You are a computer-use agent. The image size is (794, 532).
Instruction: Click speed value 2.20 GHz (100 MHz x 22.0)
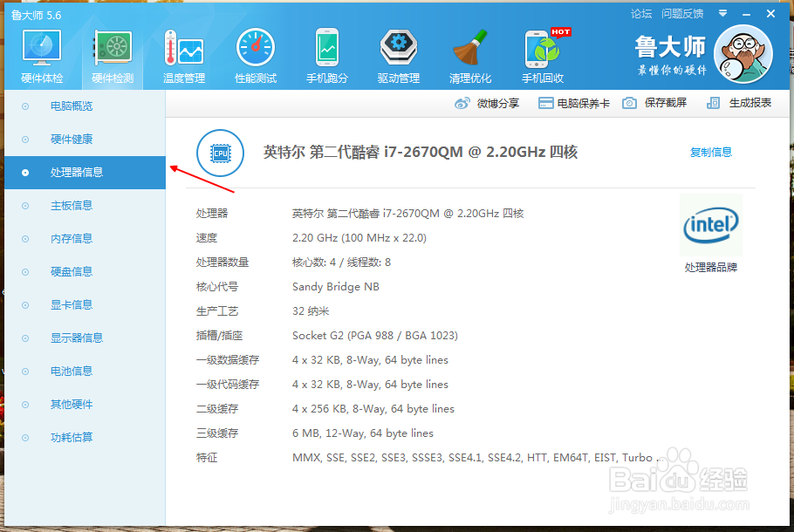tap(359, 238)
